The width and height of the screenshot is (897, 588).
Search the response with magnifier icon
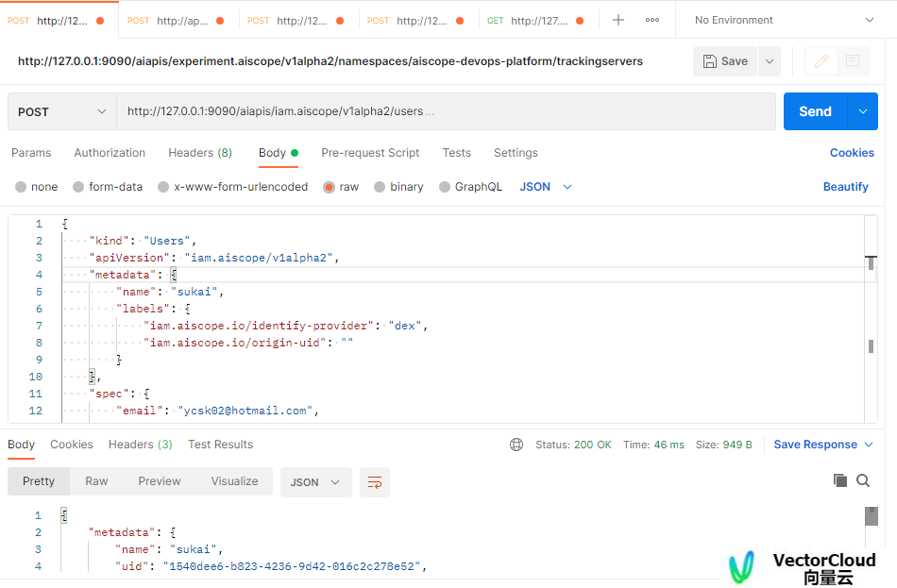coord(863,480)
